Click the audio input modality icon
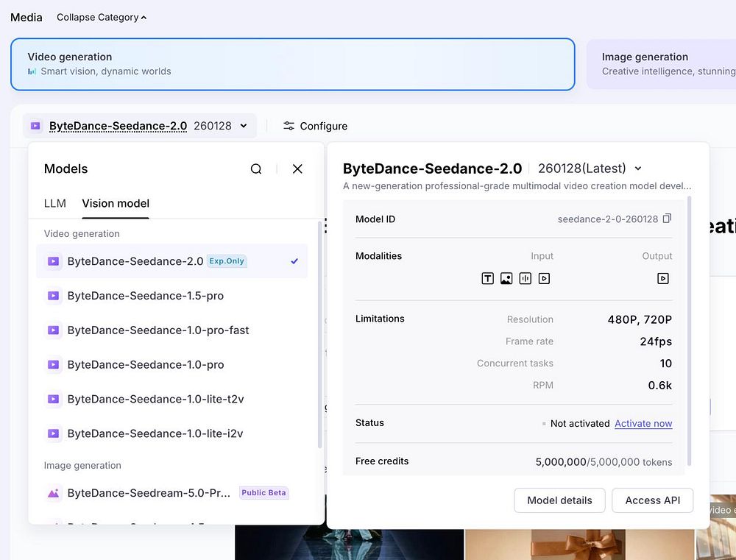 526,278
